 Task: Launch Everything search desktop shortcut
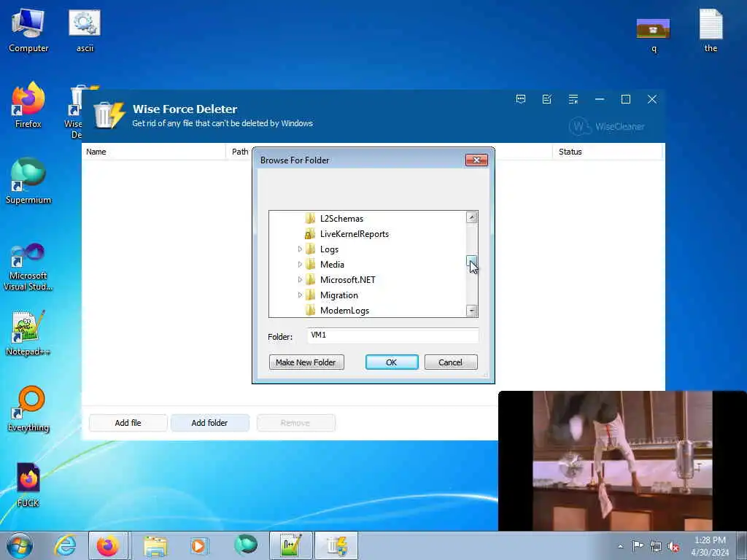tap(28, 408)
